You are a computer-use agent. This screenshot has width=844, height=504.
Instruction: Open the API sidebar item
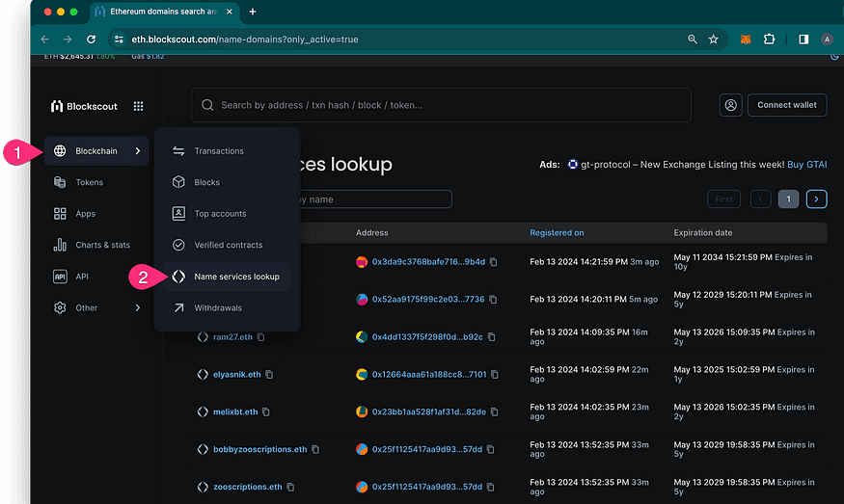(x=70, y=277)
